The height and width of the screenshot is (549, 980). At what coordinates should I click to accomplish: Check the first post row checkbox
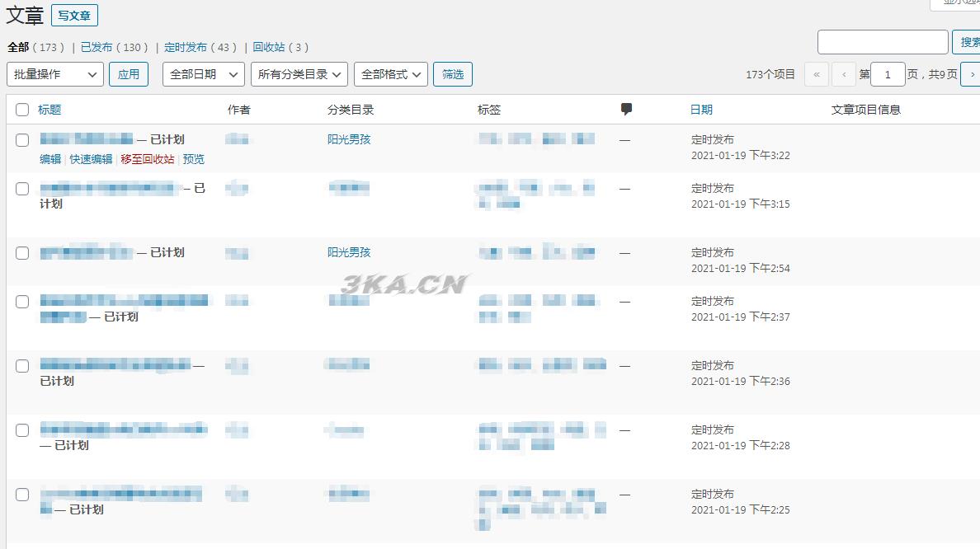(x=22, y=140)
